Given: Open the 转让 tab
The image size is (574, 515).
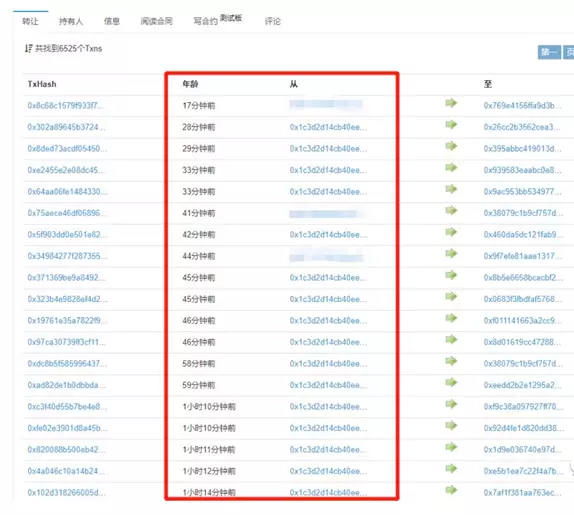Looking at the screenshot, I should (30, 21).
